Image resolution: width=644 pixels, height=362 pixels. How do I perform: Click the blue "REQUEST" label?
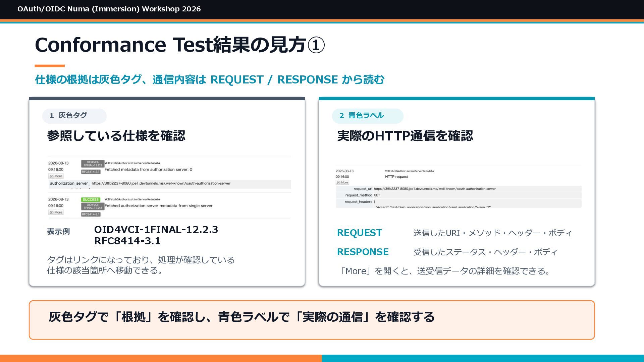(359, 233)
